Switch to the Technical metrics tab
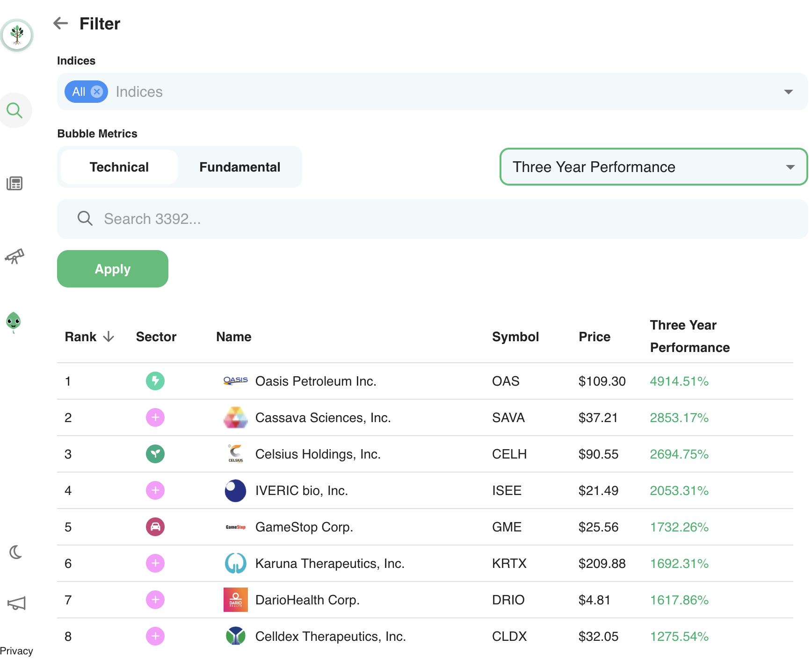Image resolution: width=812 pixels, height=660 pixels. (x=119, y=167)
